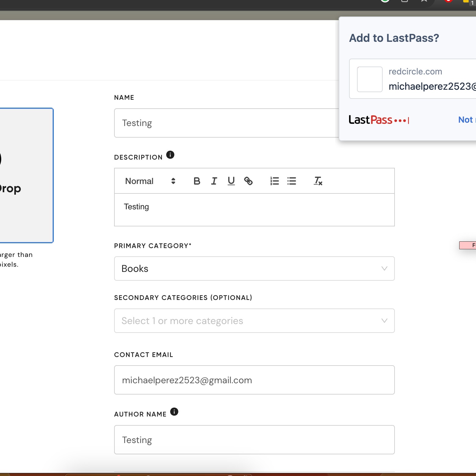Screen dimensions: 476x476
Task: Create a bulleted list in description
Action: (x=292, y=181)
